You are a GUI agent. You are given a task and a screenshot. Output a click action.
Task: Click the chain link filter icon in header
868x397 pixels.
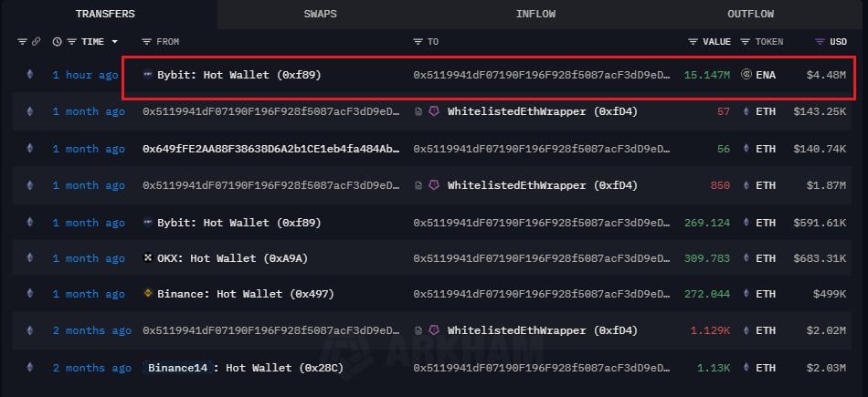tap(37, 42)
